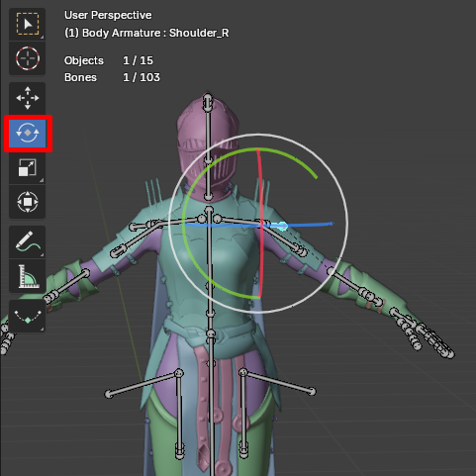Select the hip bone pointing outward at right

click(278, 382)
